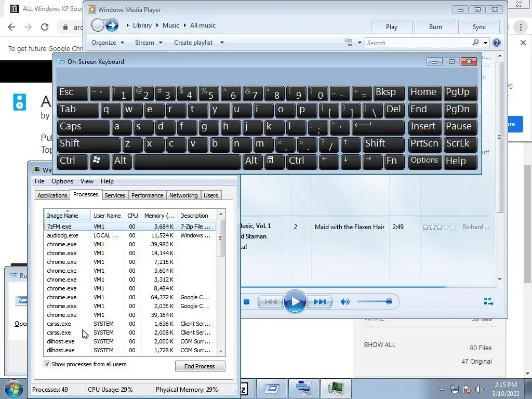The height and width of the screenshot is (399, 532).
Task: Click End Process button
Action: click(x=200, y=366)
